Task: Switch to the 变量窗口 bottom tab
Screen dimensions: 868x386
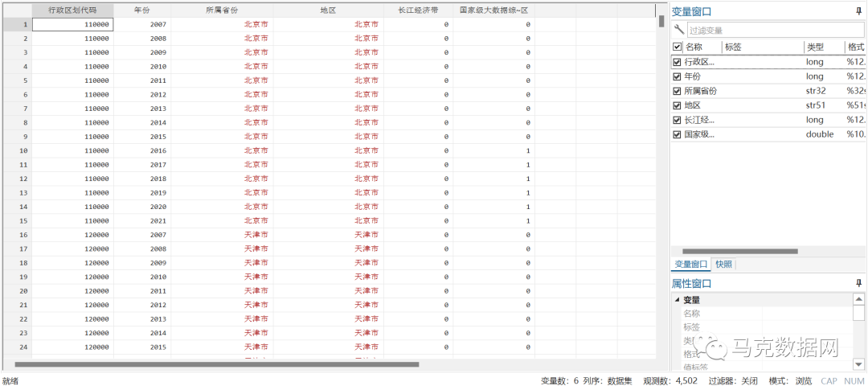Action: [691, 264]
